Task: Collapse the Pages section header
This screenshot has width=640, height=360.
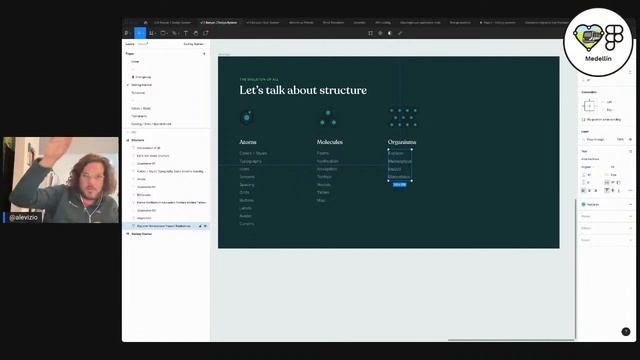Action: pyautogui.click(x=130, y=53)
